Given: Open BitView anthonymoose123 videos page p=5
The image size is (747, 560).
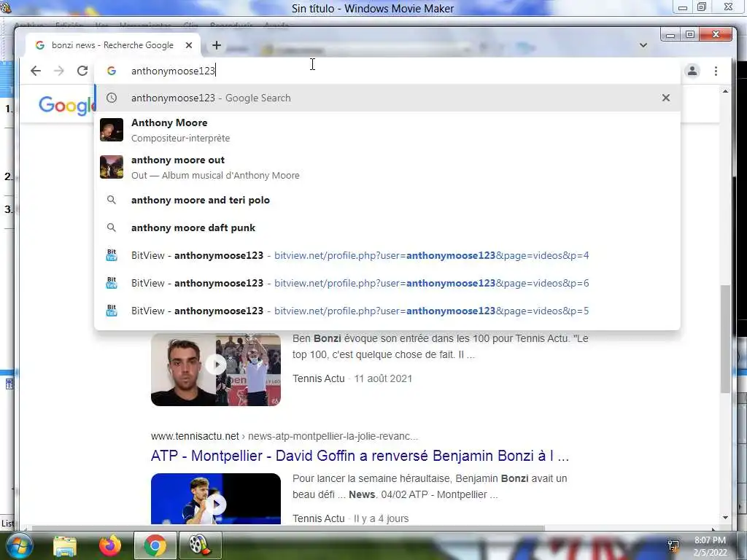Looking at the screenshot, I should (387, 311).
